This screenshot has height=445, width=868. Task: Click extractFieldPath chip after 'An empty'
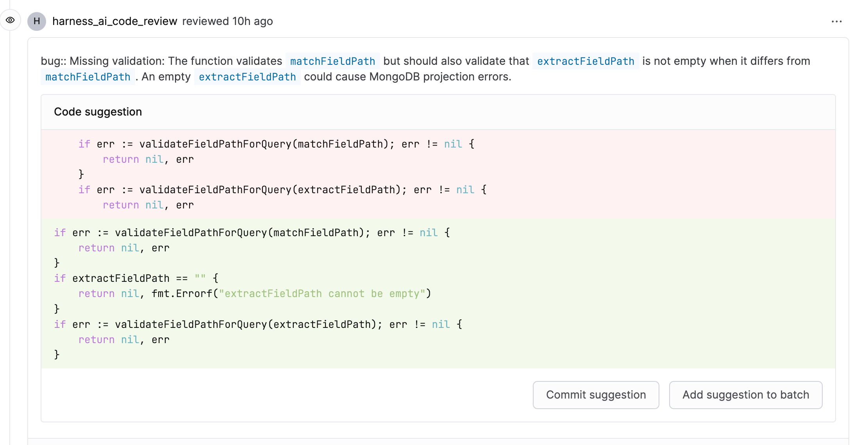[247, 77]
